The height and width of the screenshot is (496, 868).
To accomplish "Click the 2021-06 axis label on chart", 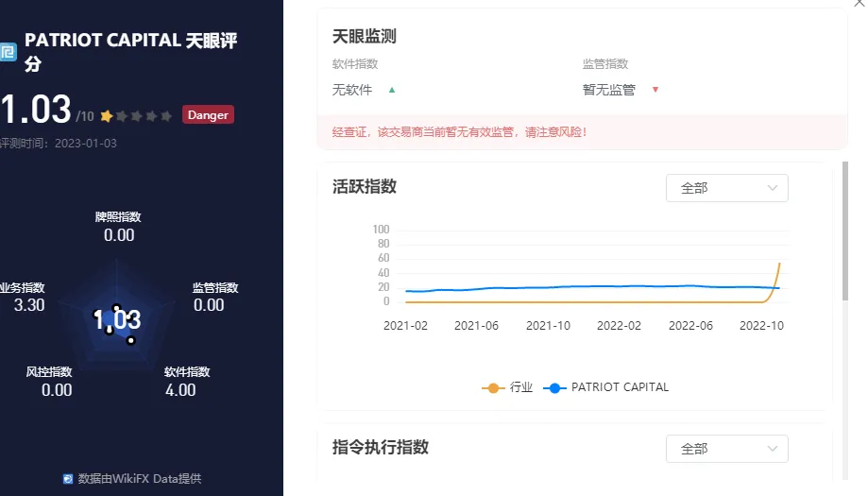I will pyautogui.click(x=477, y=326).
